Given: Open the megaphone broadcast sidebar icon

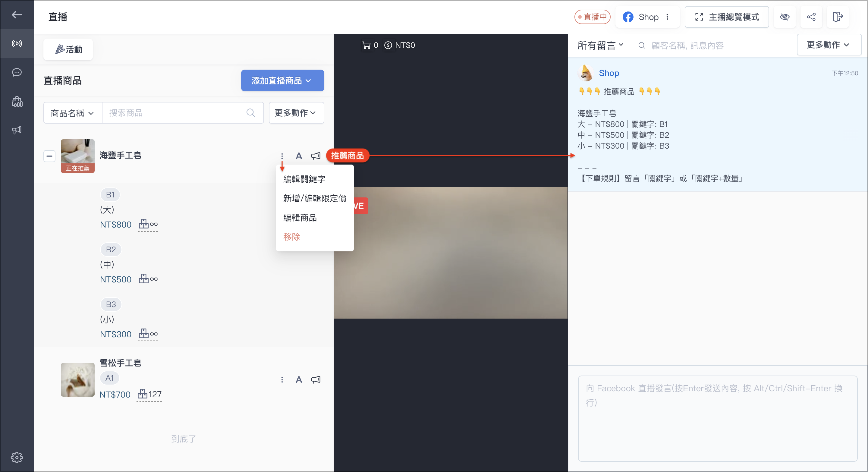Looking at the screenshot, I should [17, 130].
